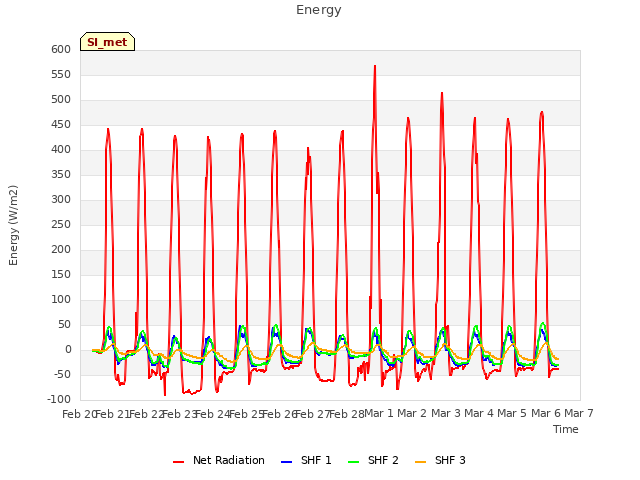Viewport: 640px width, 480px height.
Task: Click the Mar 2 x-axis date label
Action: [412, 414]
